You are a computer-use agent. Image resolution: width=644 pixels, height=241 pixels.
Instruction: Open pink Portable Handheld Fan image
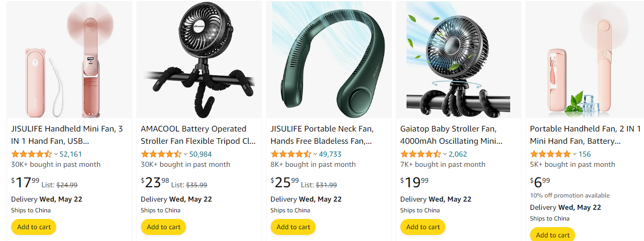point(585,59)
